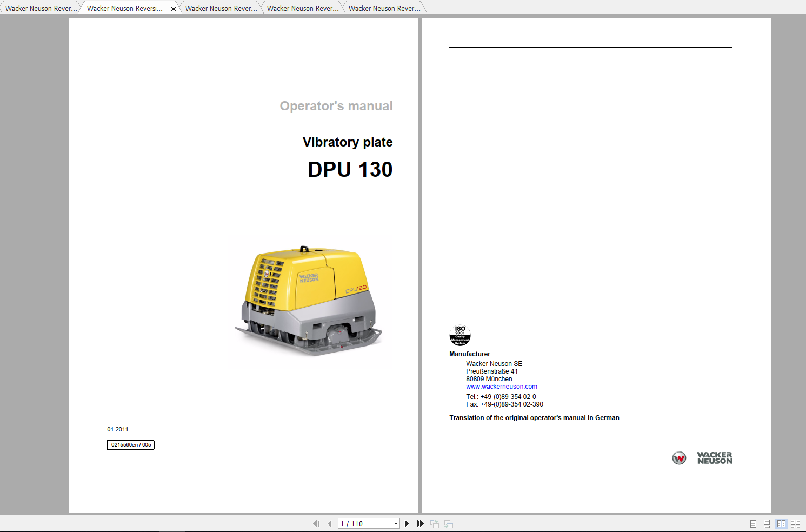Go to the next page
This screenshot has width=806, height=532.
pyautogui.click(x=407, y=523)
